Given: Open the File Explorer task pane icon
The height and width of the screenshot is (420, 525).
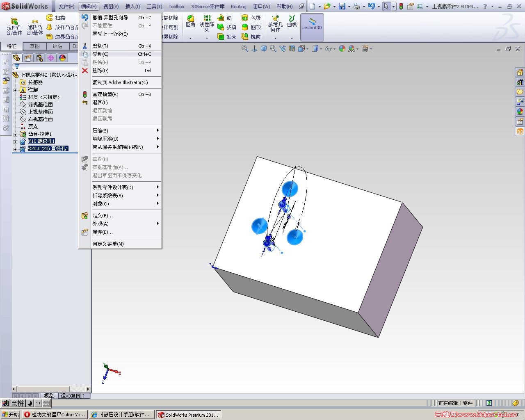Looking at the screenshot, I should 520,92.
